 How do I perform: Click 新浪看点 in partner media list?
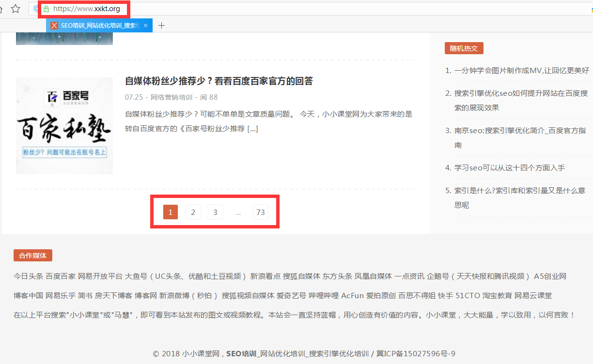265,276
